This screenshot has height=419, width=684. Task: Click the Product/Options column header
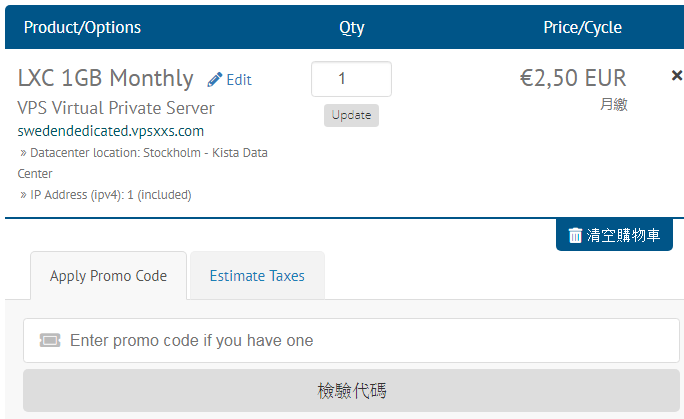tap(82, 27)
